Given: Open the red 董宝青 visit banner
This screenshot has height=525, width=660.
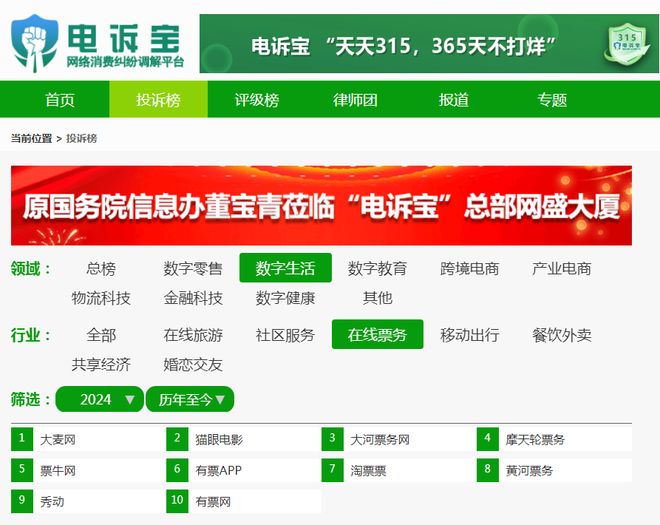Looking at the screenshot, I should point(321,205).
